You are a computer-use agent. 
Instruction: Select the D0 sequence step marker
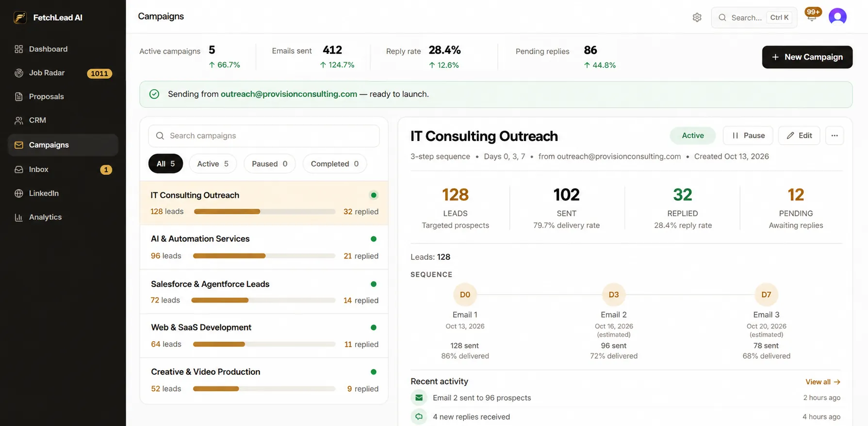point(465,295)
